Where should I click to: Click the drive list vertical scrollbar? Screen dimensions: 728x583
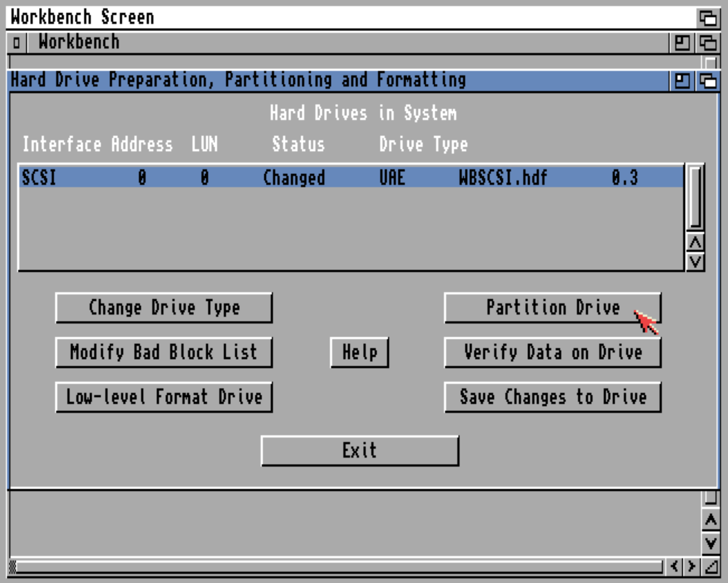click(695, 198)
